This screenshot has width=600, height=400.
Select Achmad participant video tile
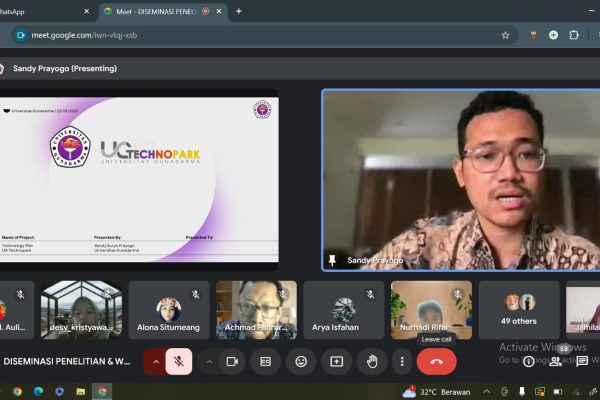tap(256, 310)
